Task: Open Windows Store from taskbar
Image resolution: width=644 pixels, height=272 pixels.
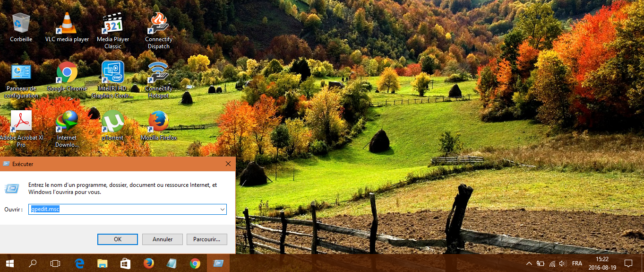Action: pyautogui.click(x=125, y=263)
